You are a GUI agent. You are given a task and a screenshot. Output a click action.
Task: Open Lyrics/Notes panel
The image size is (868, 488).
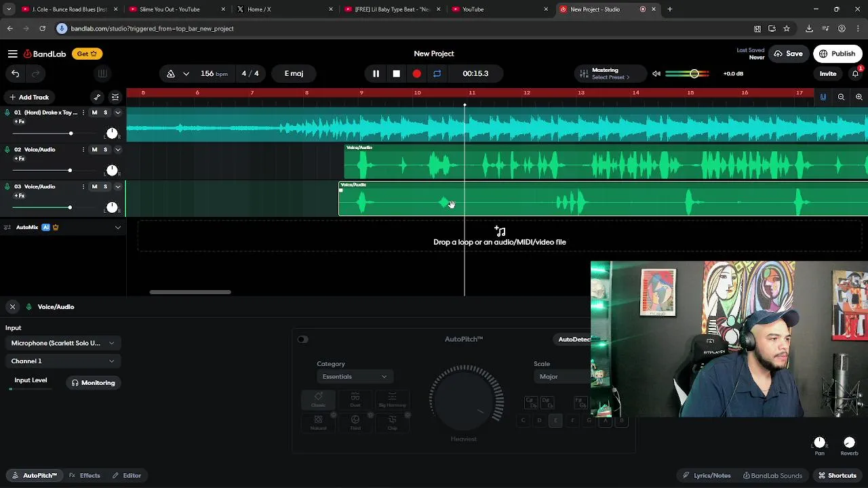[x=707, y=476]
